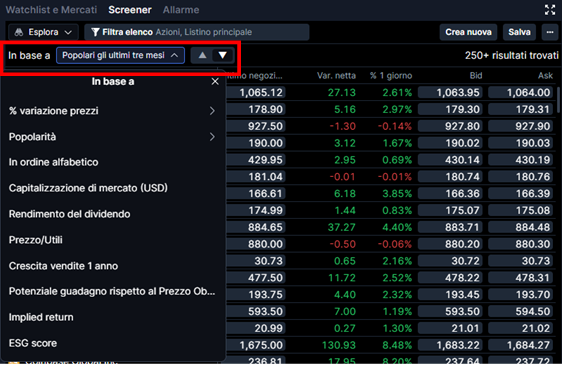Sort ascending with the up arrow

(203, 55)
